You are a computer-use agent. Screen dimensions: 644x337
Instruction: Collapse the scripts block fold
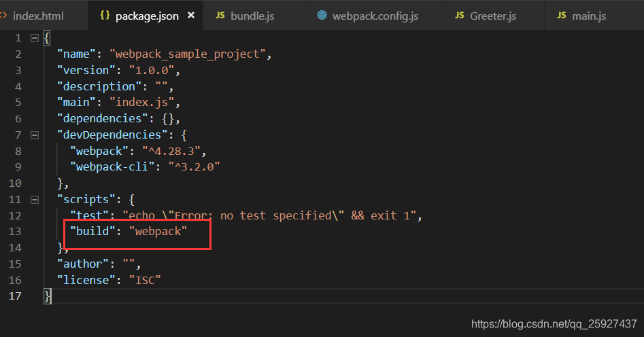[x=35, y=200]
